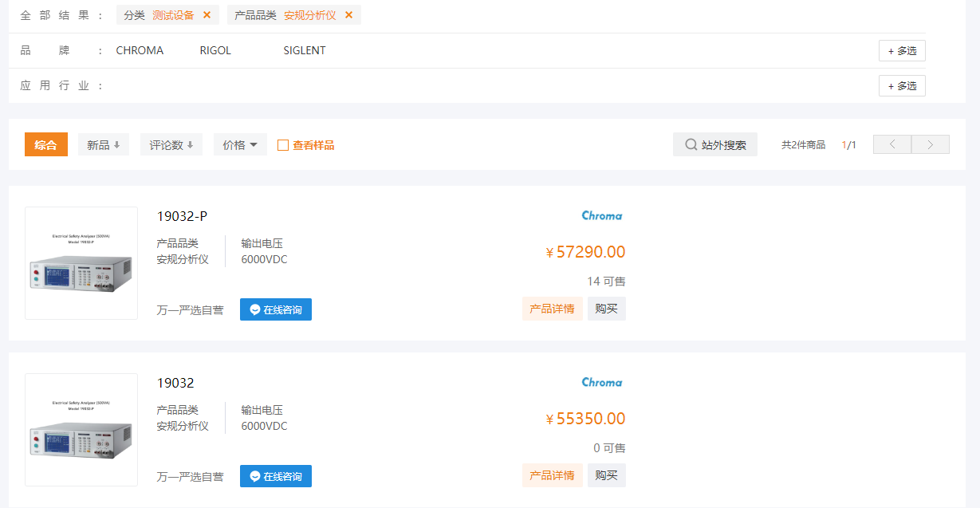Click 万一严选自营 label on 19032-P
The width and height of the screenshot is (980, 508).
click(x=191, y=310)
